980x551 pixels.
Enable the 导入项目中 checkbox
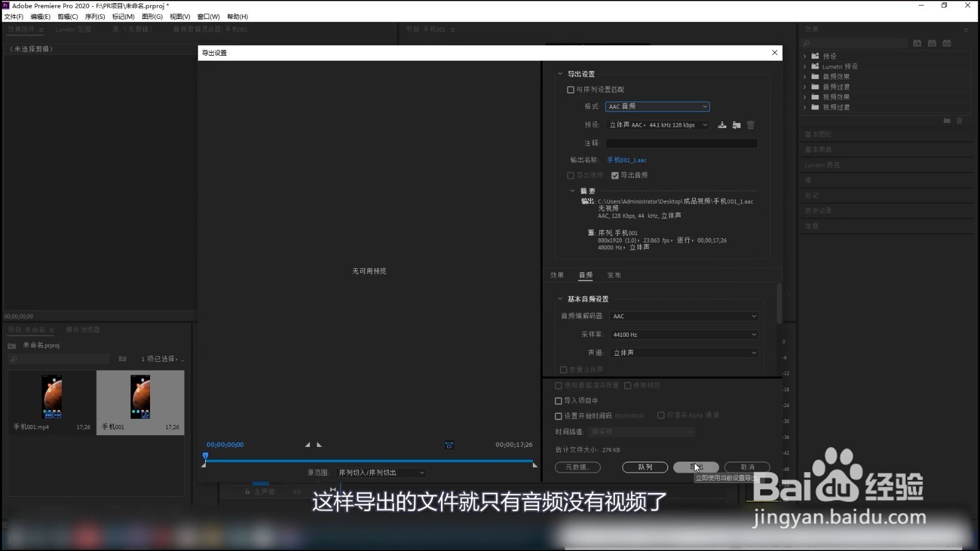coord(558,400)
